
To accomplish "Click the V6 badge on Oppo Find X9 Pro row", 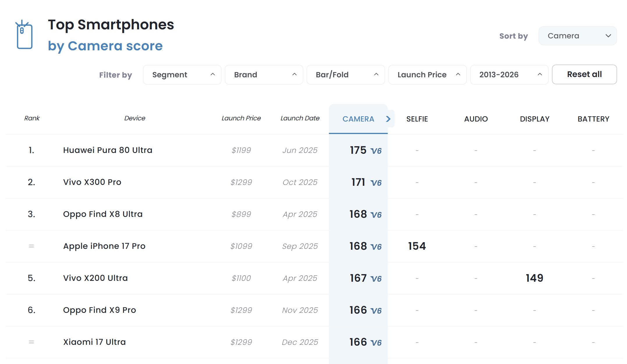I will [376, 311].
